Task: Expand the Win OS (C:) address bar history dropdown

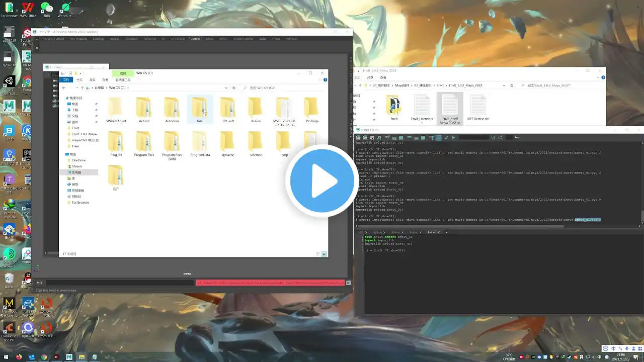Action: point(226,88)
